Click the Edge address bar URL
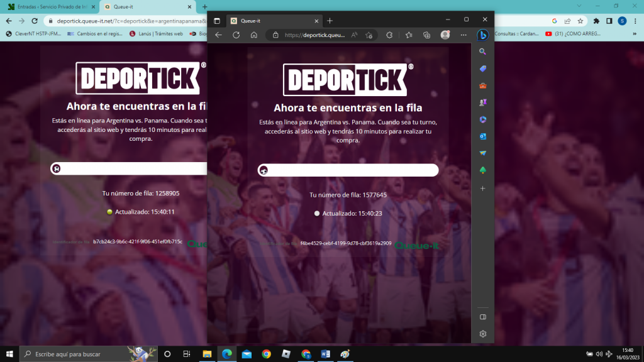The height and width of the screenshot is (362, 644). point(314,35)
